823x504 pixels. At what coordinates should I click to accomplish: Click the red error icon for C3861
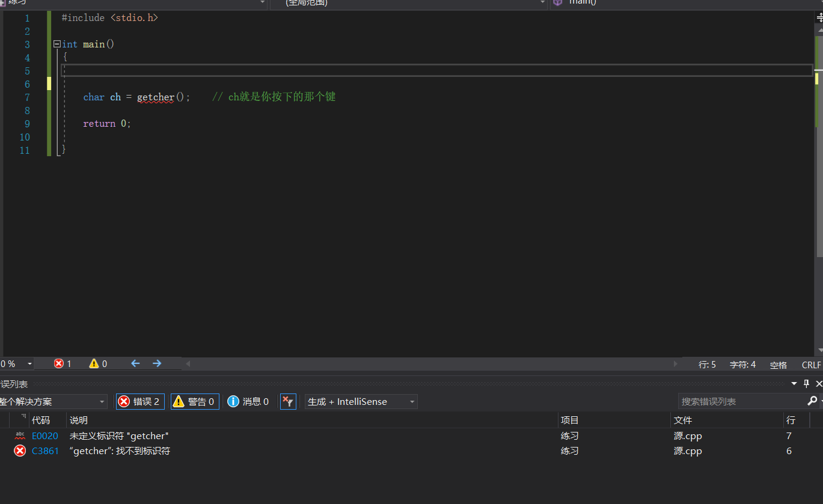(20, 451)
